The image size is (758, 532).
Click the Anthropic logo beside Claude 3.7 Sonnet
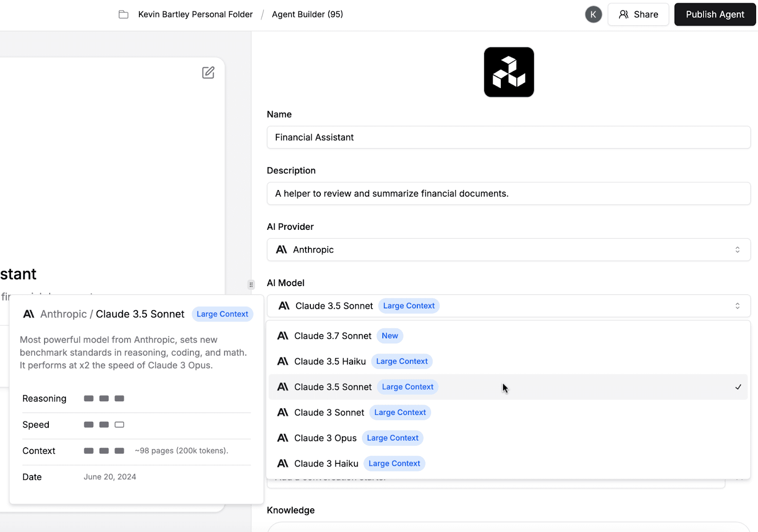[x=283, y=336]
